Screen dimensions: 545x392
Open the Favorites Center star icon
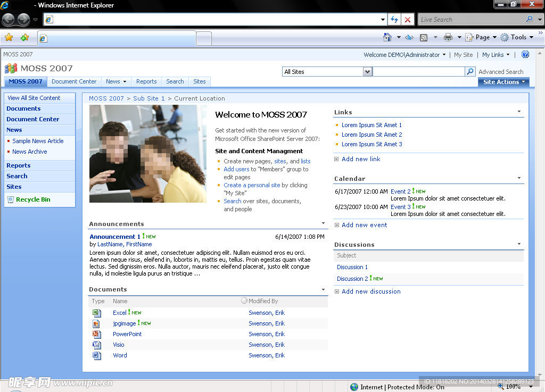coord(9,37)
